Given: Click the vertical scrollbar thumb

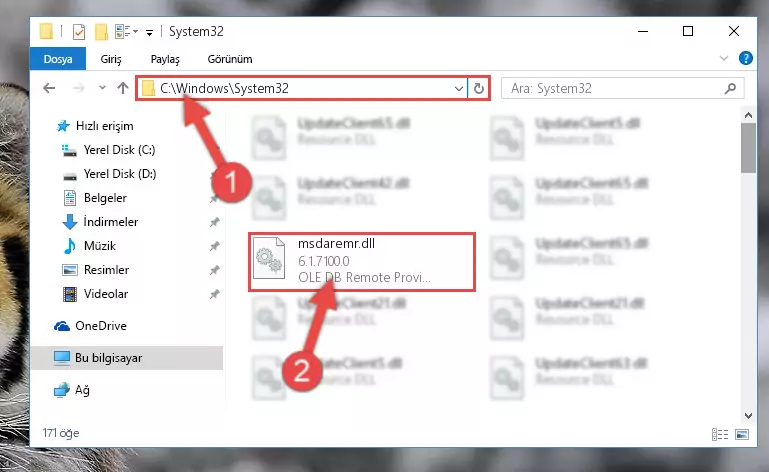Looking at the screenshot, I should point(748,148).
